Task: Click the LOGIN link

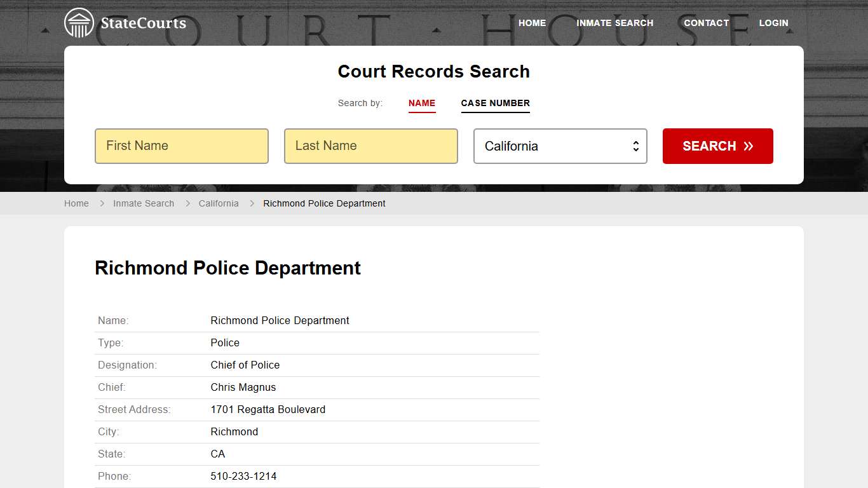Action: 773,23
